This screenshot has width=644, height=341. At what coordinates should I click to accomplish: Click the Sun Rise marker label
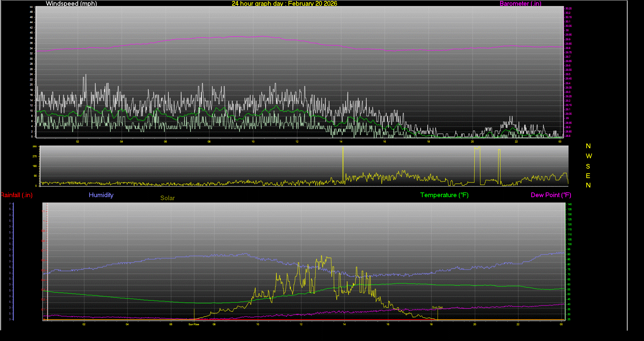[x=194, y=324]
